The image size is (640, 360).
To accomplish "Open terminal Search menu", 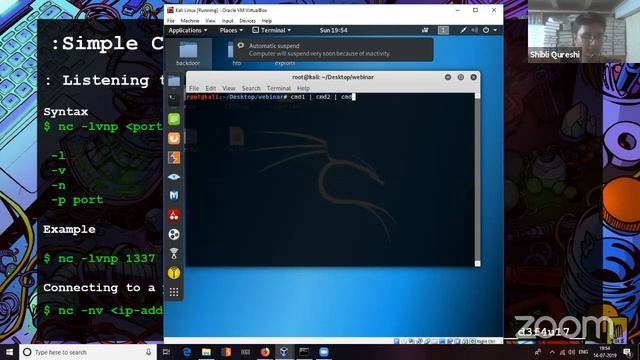I will pos(251,88).
